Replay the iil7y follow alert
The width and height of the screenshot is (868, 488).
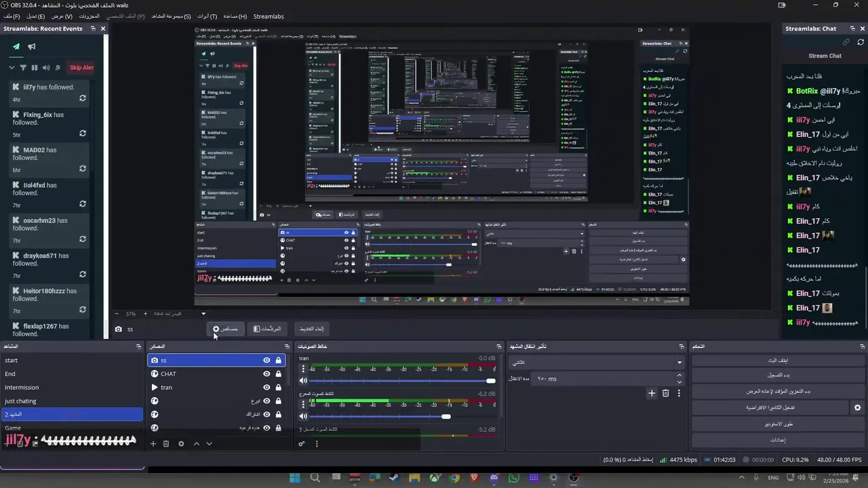(x=83, y=98)
